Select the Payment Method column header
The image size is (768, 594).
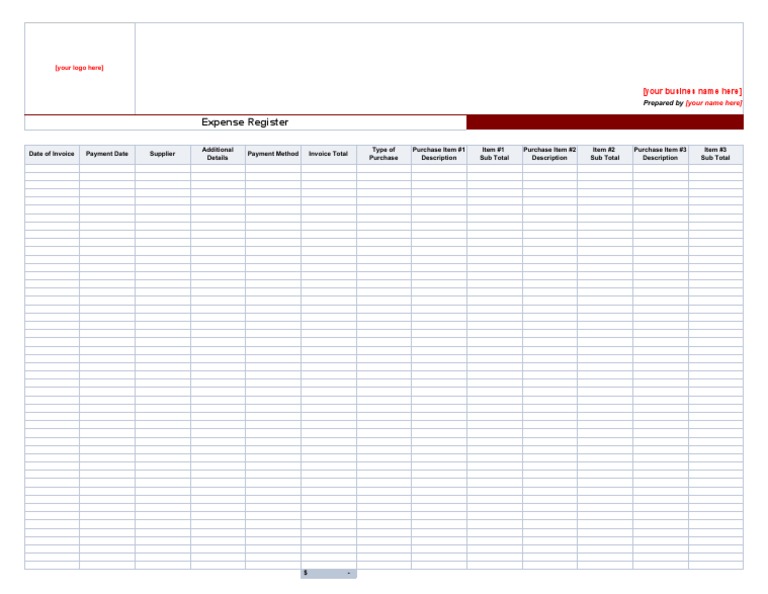(273, 154)
